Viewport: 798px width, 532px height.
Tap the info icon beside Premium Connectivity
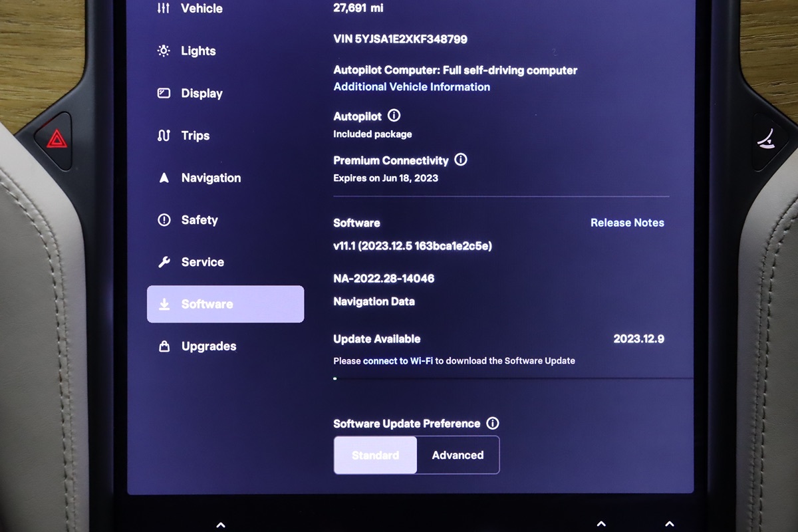pyautogui.click(x=460, y=160)
